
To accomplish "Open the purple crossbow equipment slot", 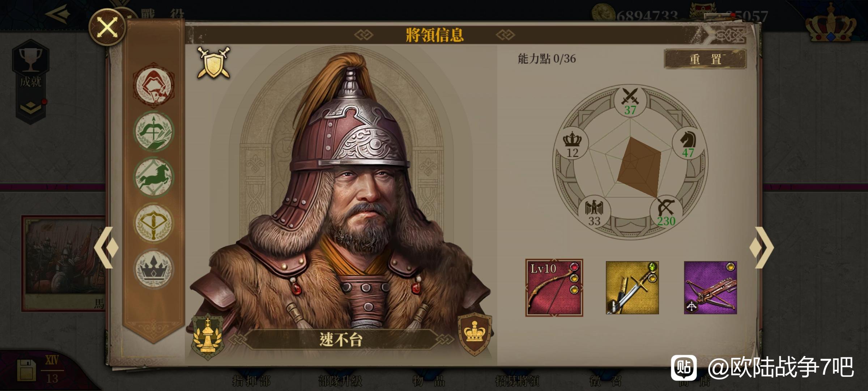I will [710, 288].
